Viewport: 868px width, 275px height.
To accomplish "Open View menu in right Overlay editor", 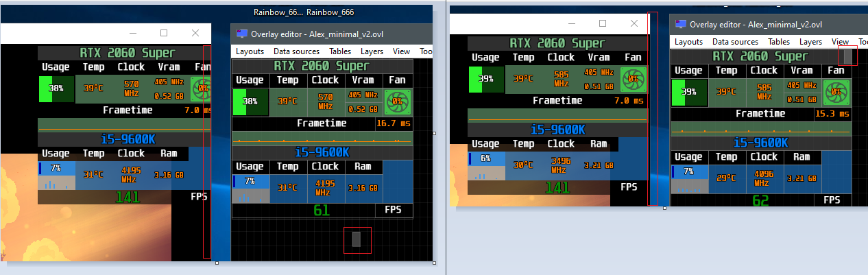I will coord(840,42).
